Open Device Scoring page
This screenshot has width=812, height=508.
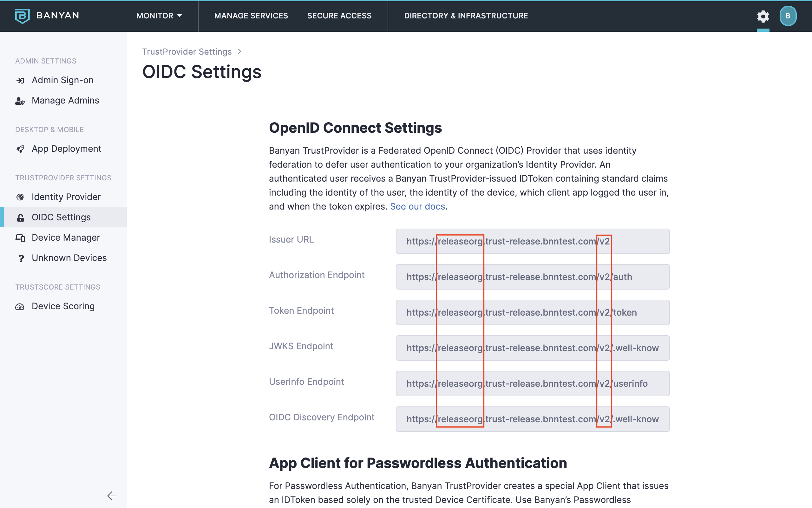(x=63, y=306)
